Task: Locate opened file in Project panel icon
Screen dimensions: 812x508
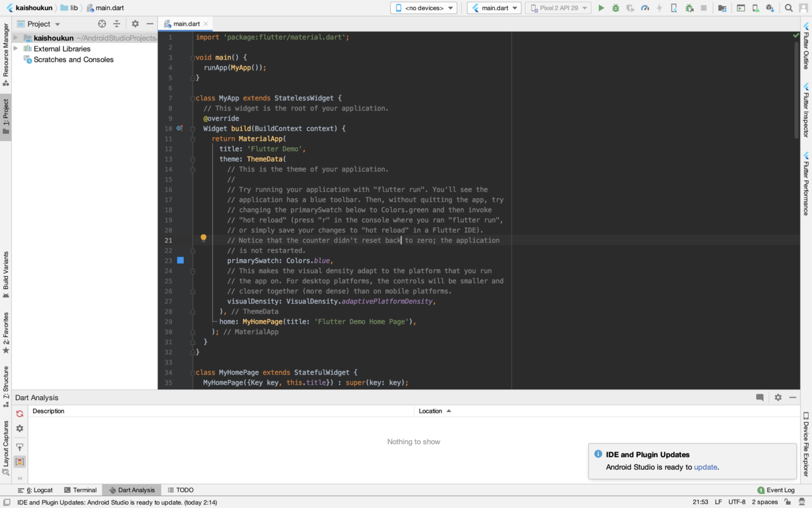Action: click(x=102, y=23)
